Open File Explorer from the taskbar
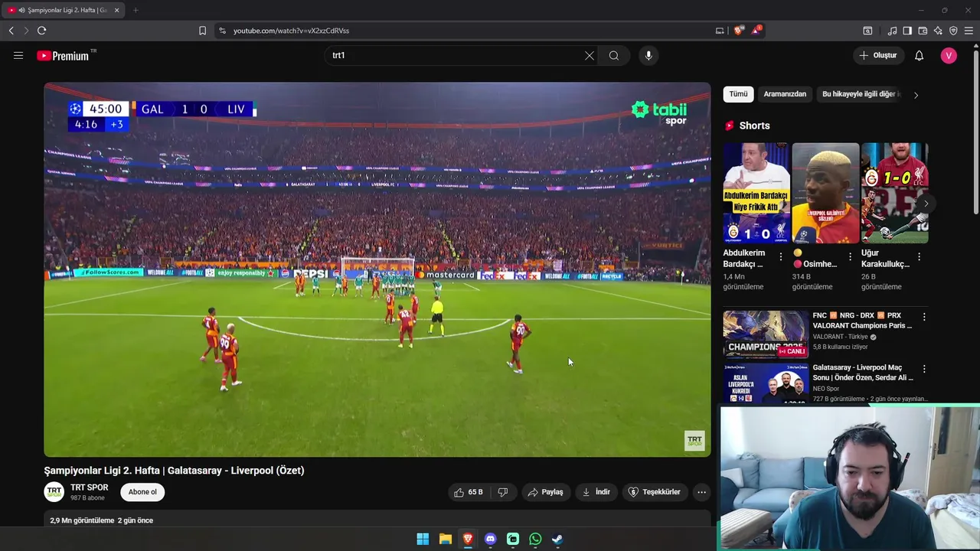 [446, 540]
